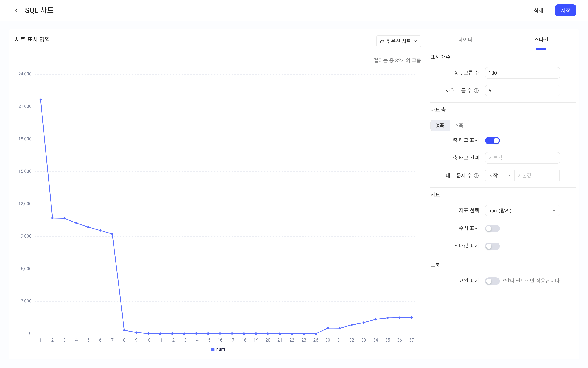588x368 pixels.
Task: Click the 태그 문자 수 value field
Action: click(x=537, y=176)
